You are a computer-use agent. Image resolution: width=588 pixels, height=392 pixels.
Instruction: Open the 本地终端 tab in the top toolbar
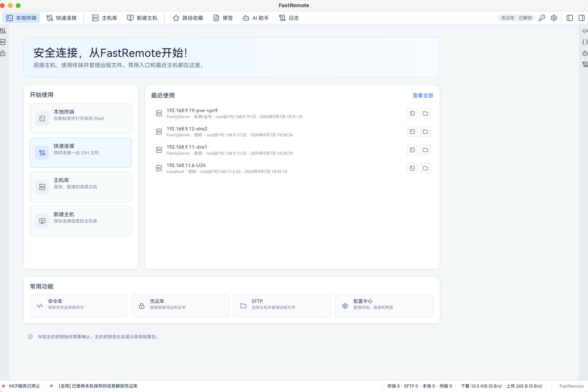22,18
